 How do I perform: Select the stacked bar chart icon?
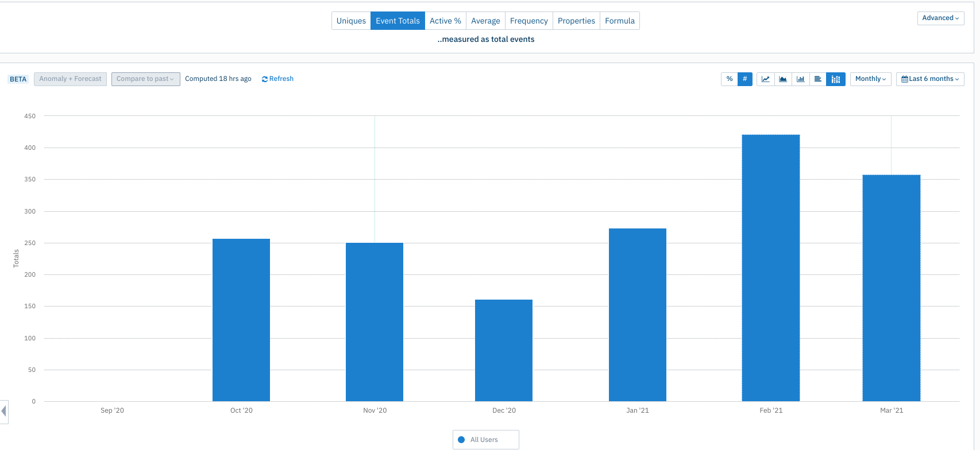click(x=836, y=79)
